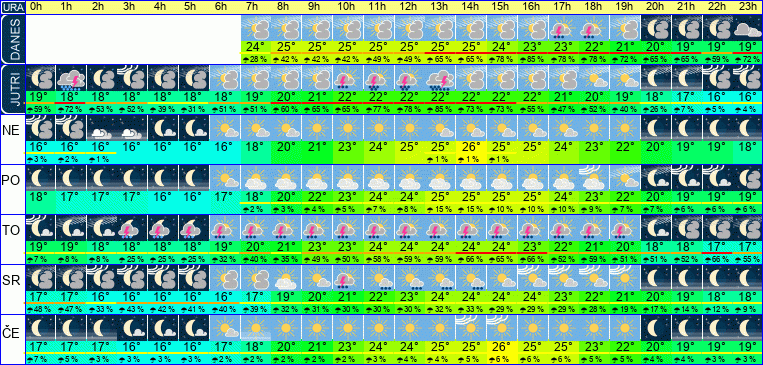Screen dimensions: 763x365
Task: Click the 12h hour column header
Action: (x=409, y=7)
